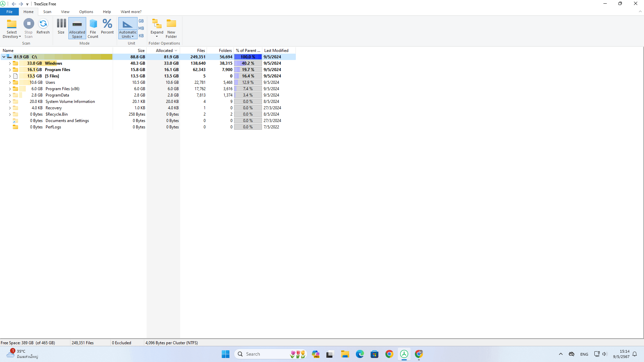Click the Refresh scan icon
The height and width of the screenshot is (362, 644).
click(43, 24)
